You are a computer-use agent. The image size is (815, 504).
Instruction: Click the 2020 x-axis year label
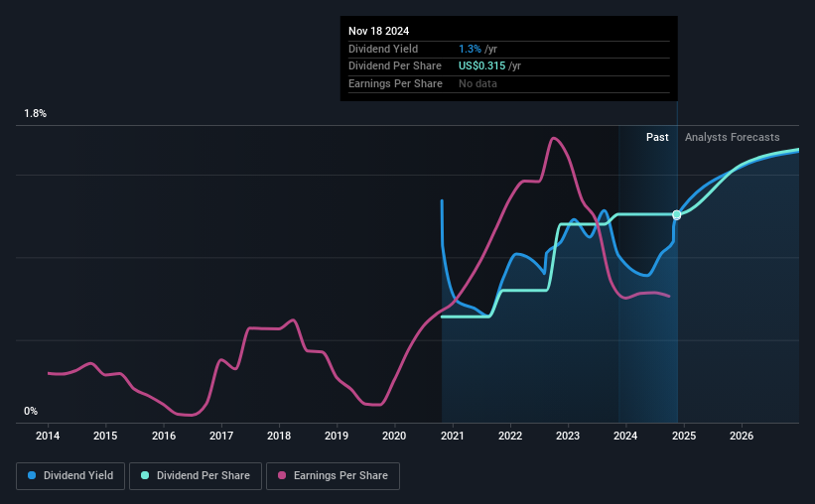point(394,436)
